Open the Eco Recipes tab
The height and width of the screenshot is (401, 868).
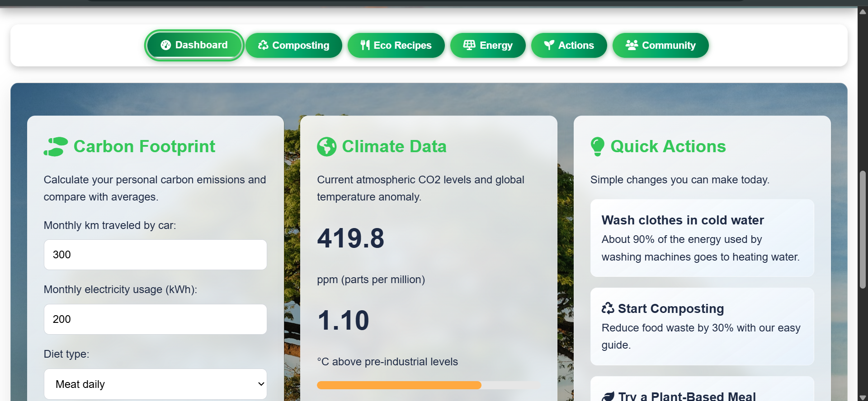(x=396, y=45)
